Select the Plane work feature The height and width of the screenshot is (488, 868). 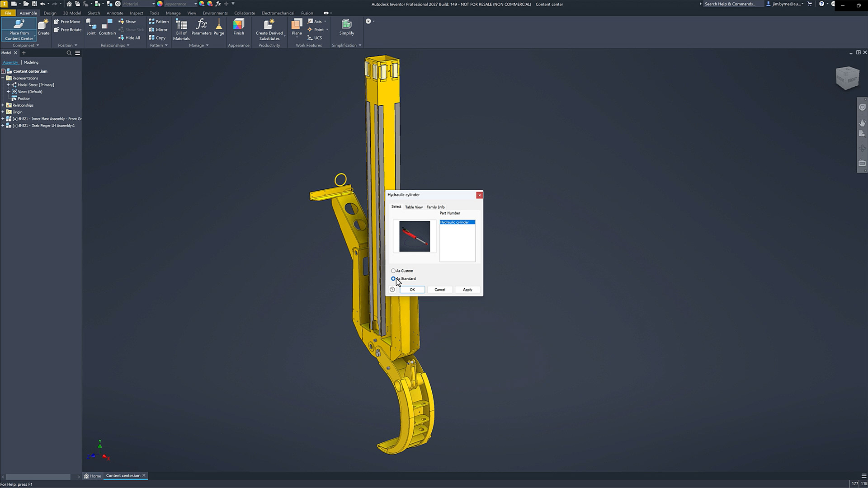(x=297, y=27)
